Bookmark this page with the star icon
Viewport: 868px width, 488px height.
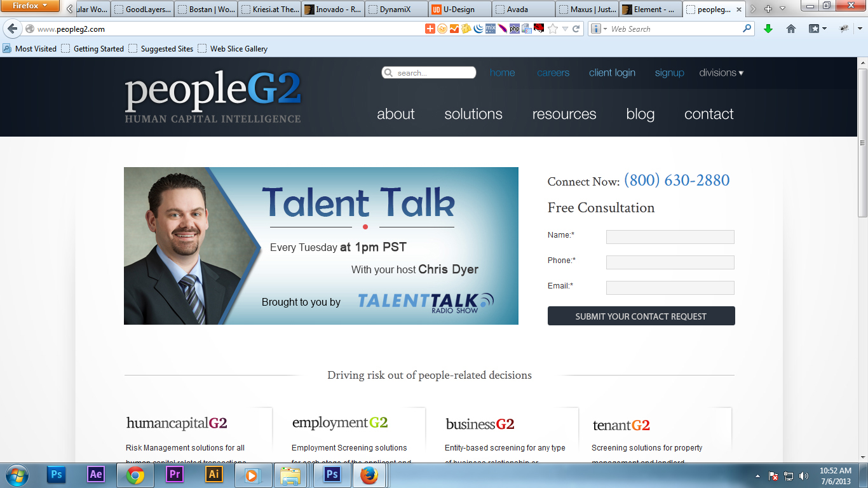(x=553, y=29)
